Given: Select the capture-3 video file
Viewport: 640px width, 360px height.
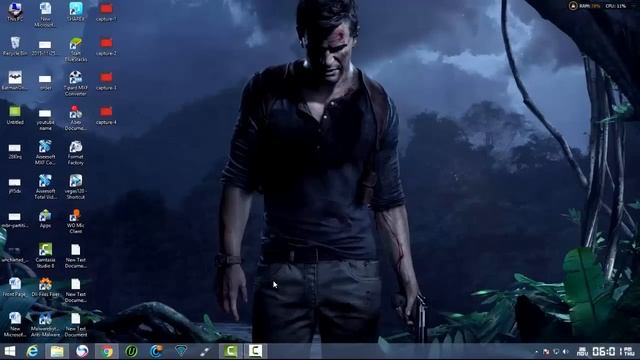Looking at the screenshot, I should tap(106, 80).
